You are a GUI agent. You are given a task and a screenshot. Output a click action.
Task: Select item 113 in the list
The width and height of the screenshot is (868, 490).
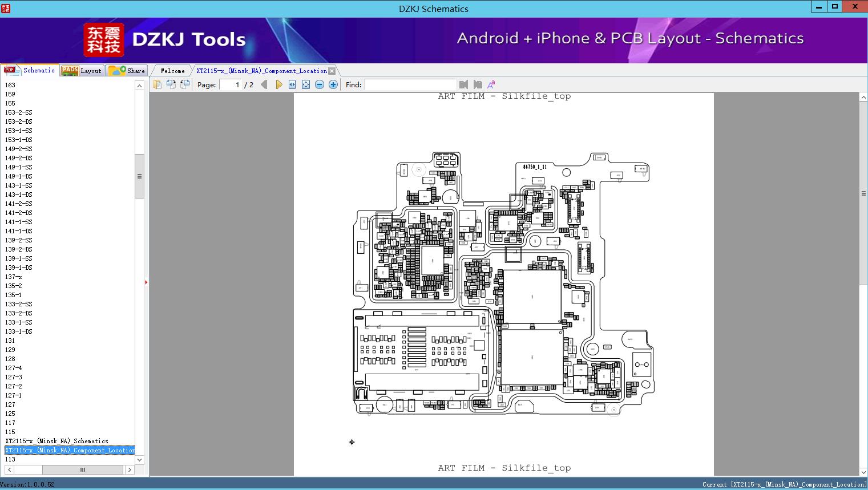[x=10, y=459]
